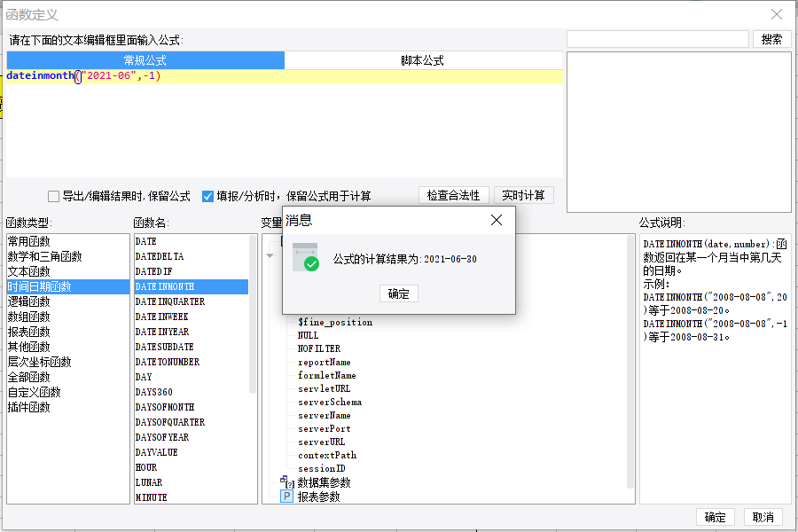Image resolution: width=798 pixels, height=532 pixels.
Task: Close the 消息 popup with X
Action: 497,220
